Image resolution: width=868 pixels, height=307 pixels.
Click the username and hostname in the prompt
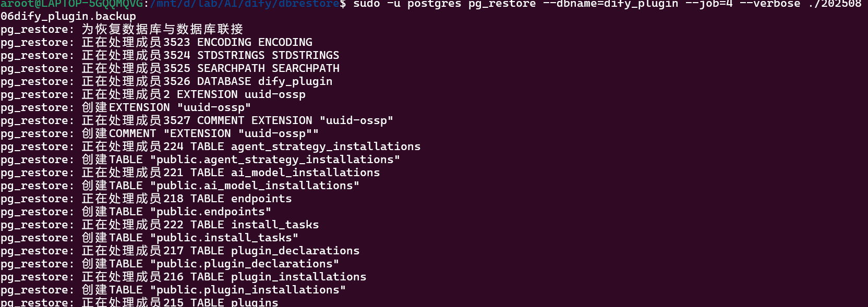point(74,4)
